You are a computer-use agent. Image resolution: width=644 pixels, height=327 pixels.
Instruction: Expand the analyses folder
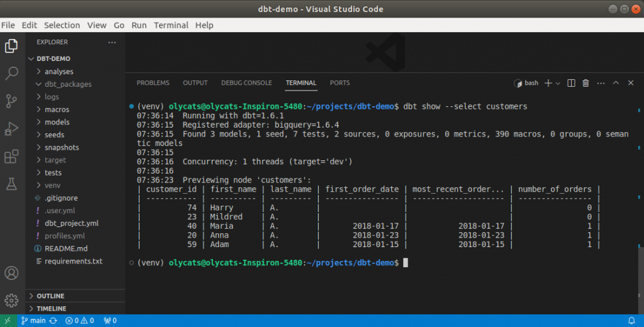[x=75, y=72]
